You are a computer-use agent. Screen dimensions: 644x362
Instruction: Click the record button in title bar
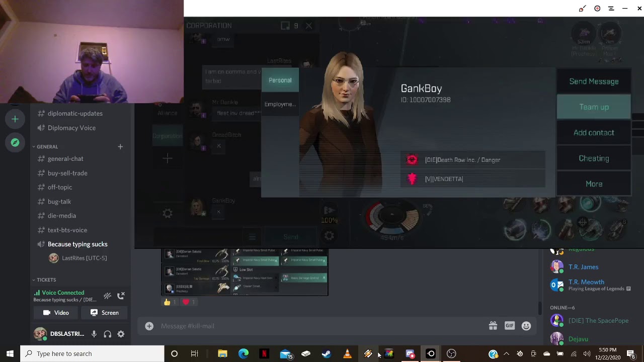597,9
